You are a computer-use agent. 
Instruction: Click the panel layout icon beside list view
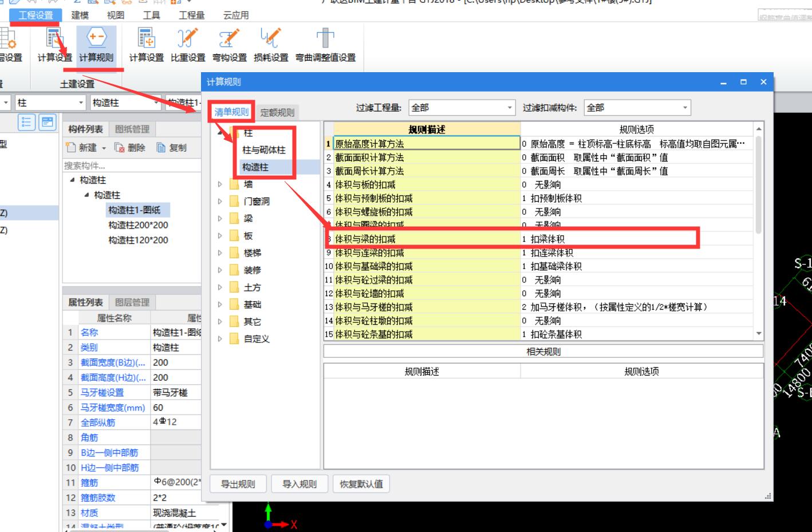(48, 122)
